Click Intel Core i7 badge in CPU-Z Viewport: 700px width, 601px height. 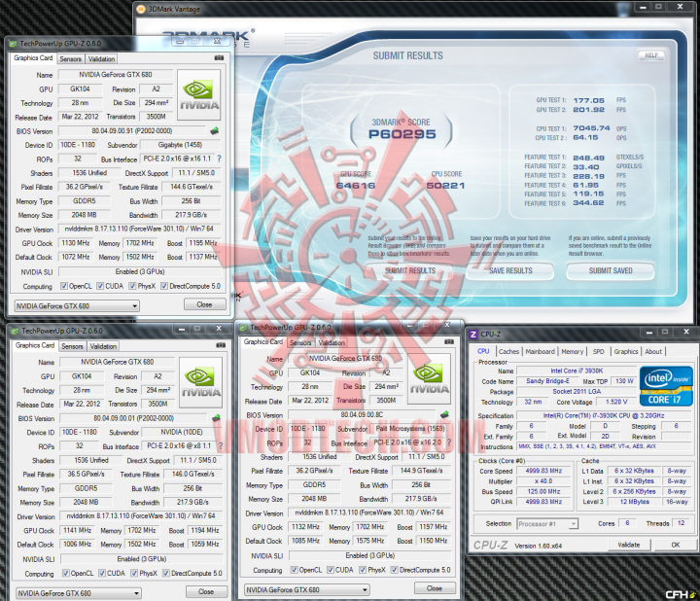665,386
